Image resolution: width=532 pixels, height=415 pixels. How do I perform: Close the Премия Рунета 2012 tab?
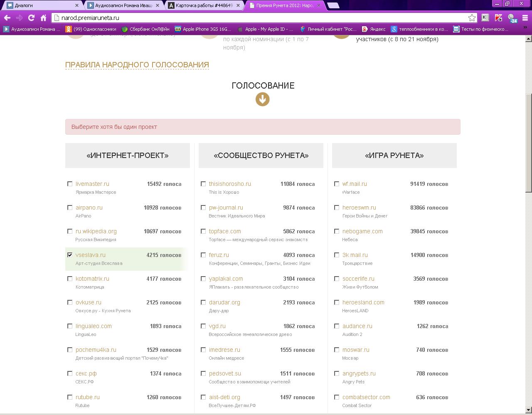[x=319, y=5]
